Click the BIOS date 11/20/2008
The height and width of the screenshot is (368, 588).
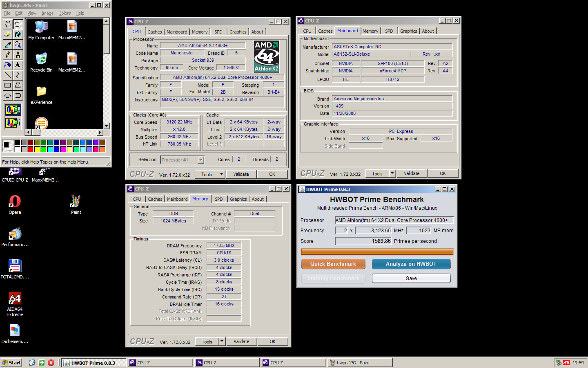click(392, 113)
